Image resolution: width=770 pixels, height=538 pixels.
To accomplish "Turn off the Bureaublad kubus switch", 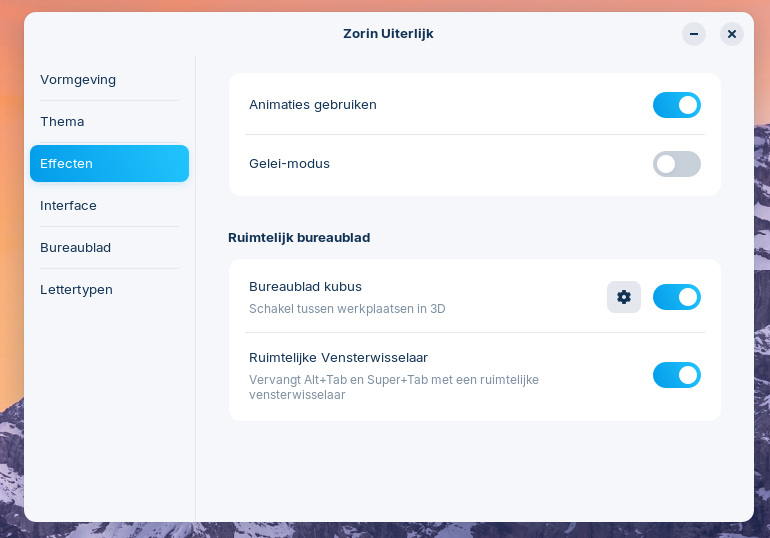I will click(677, 297).
